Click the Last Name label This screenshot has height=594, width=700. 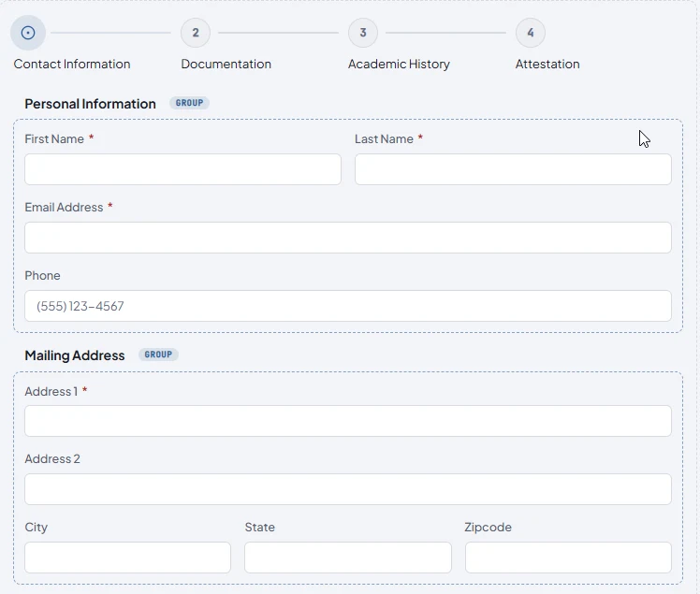[384, 139]
